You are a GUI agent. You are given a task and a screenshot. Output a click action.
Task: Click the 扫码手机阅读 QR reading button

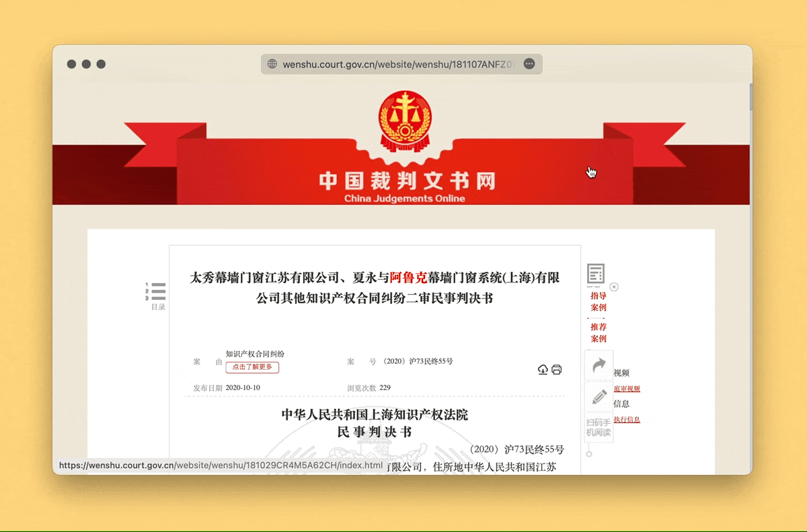(599, 427)
